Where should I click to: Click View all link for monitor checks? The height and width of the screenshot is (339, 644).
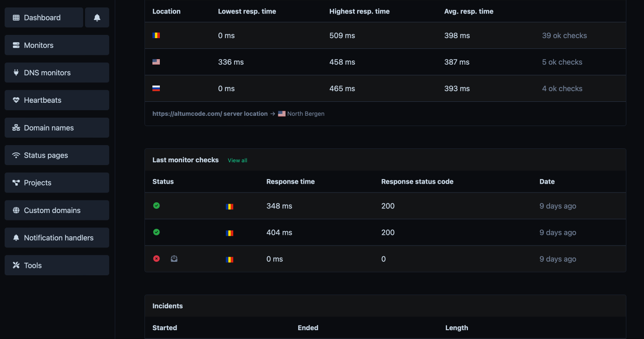click(237, 160)
